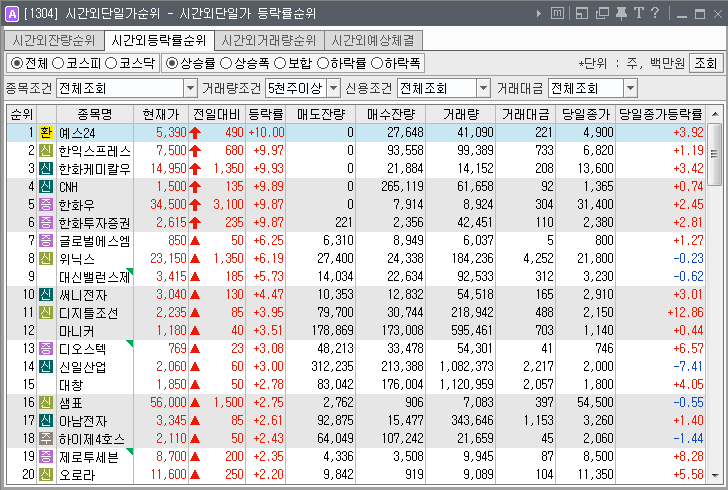This screenshot has width=728, height=490.
Task: Pin the window with pushpin icon
Action: (x=621, y=13)
